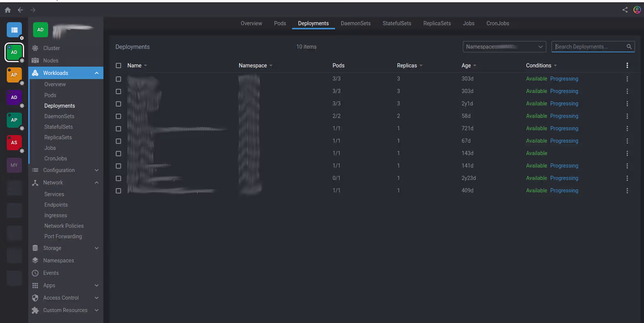This screenshot has height=323, width=644.
Task: Open the table column options menu icon
Action: (x=627, y=66)
